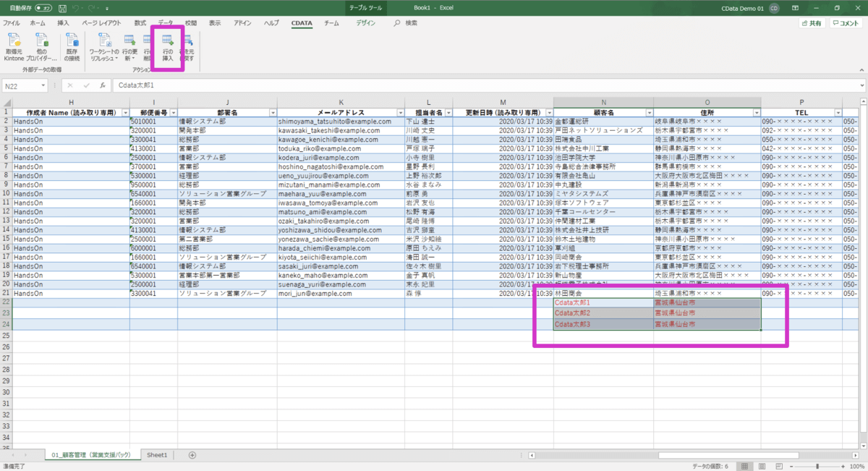Switch to Sheet1 worksheet tab
Viewport: 868px width, 471px height.
157,455
